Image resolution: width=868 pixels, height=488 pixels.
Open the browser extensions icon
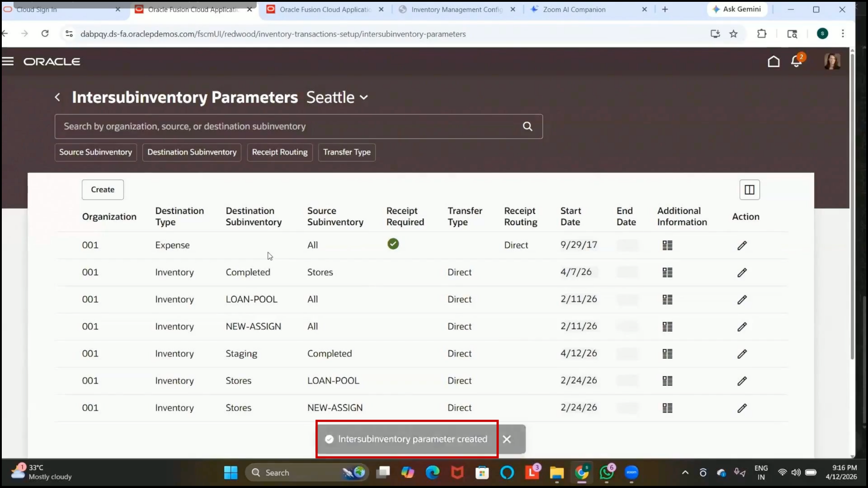tap(762, 34)
